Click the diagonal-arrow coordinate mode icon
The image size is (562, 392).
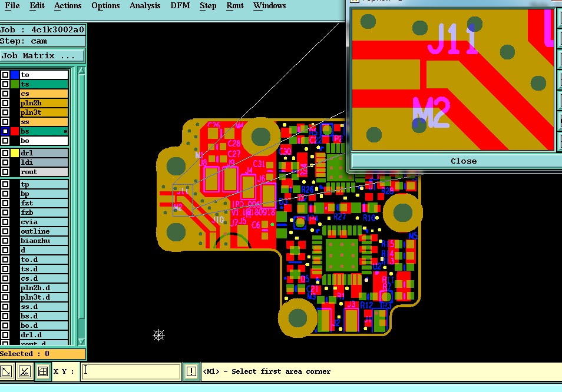[x=7, y=371]
